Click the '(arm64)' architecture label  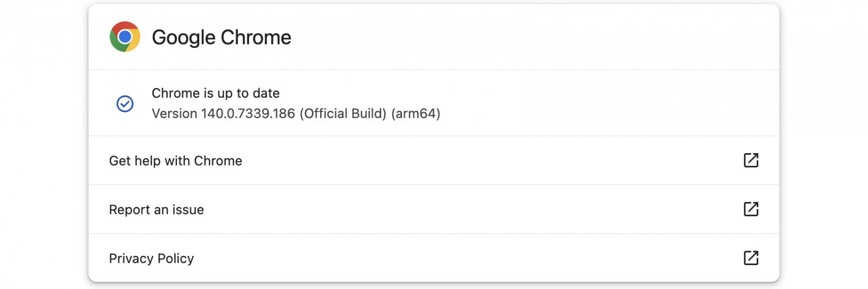pyautogui.click(x=416, y=114)
